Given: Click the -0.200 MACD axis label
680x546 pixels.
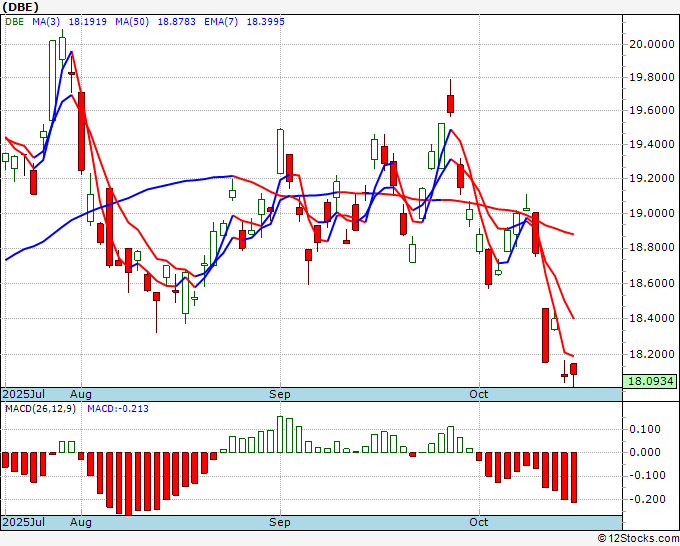Looking at the screenshot, I should [x=647, y=499].
